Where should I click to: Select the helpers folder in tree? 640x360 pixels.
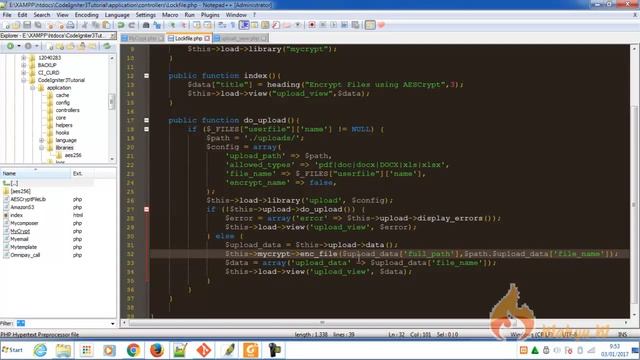pos(64,125)
